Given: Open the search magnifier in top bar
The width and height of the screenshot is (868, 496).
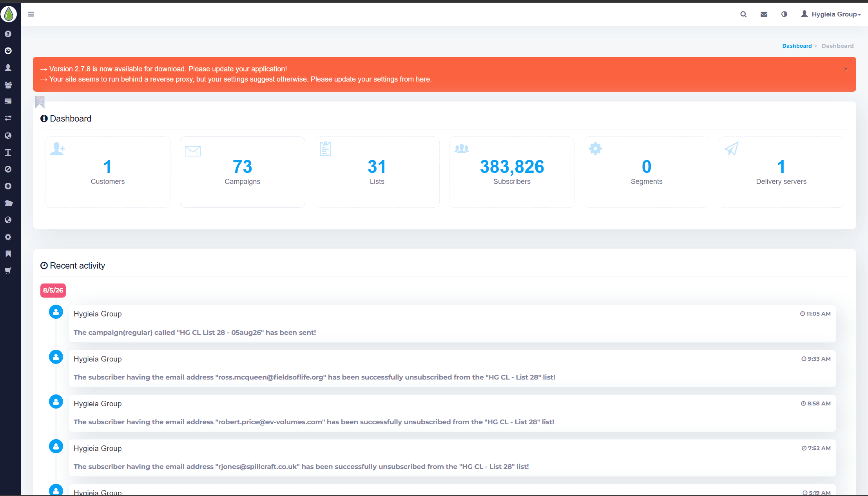Looking at the screenshot, I should (743, 14).
